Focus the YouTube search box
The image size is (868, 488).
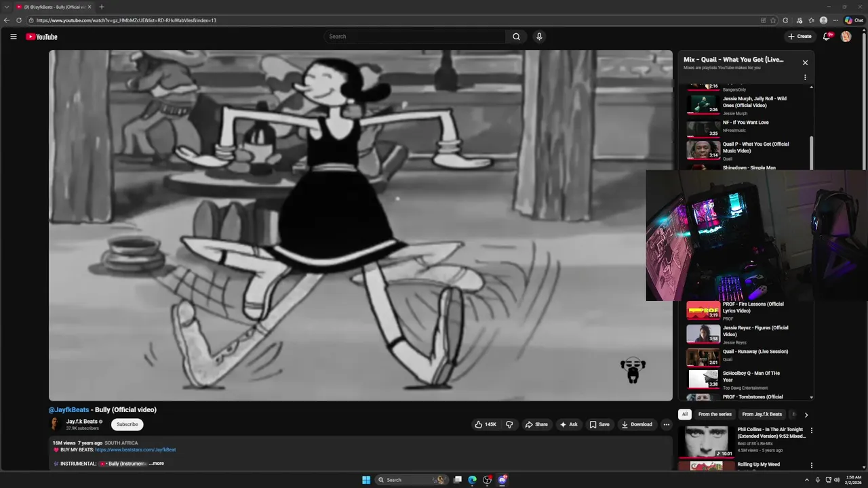click(415, 37)
